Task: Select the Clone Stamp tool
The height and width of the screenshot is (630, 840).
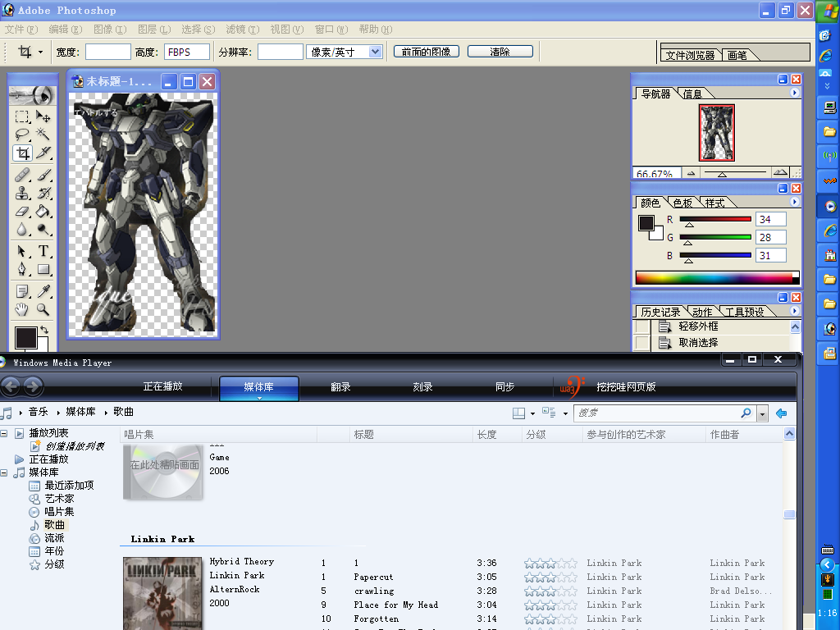Action: pos(22,193)
